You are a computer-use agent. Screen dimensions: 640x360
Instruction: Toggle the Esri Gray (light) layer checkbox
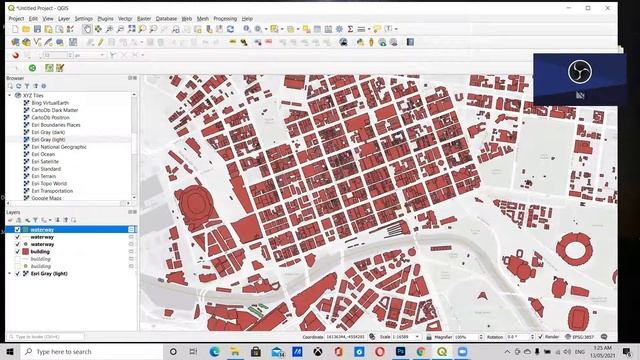tap(17, 273)
